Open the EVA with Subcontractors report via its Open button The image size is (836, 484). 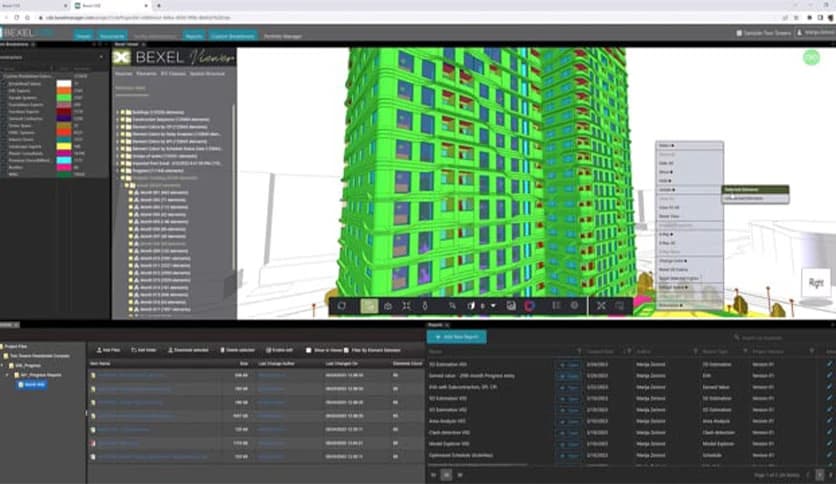click(x=569, y=388)
